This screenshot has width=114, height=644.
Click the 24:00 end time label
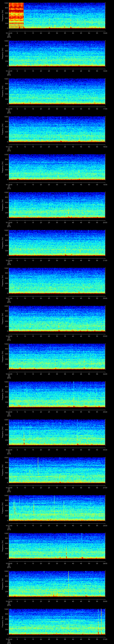coord(105,374)
